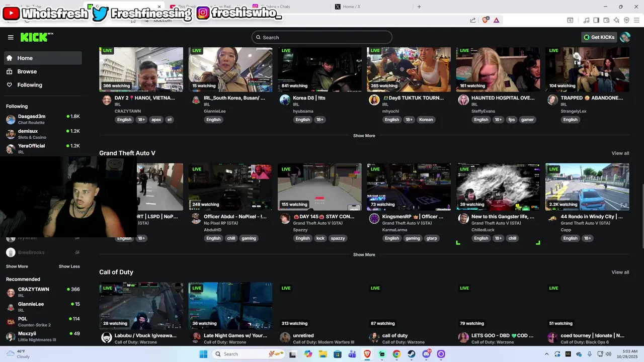The image size is (644, 362).
Task: Click the KICK logo
Action: 36,37
